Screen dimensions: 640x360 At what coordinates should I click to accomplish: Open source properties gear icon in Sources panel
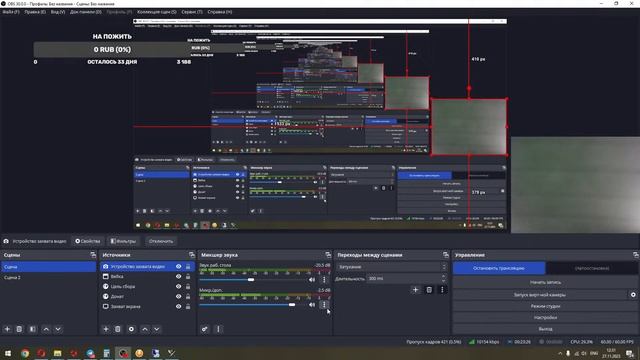pos(131,329)
